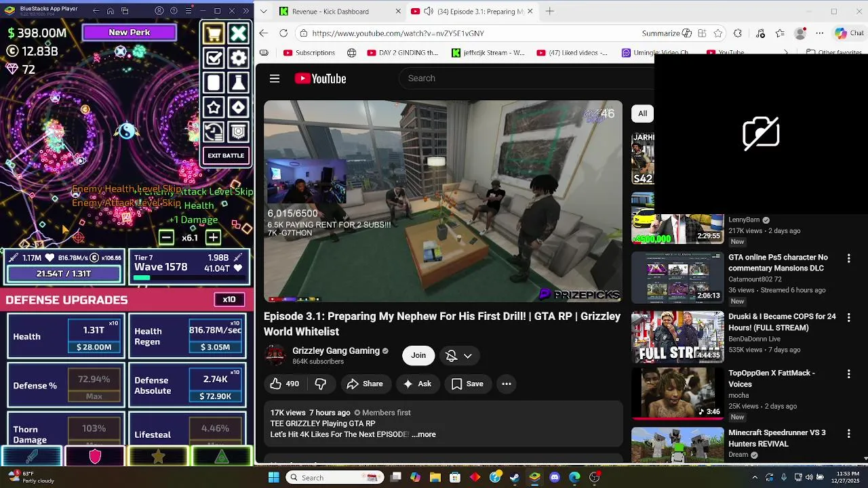
Task: Open the Copilot Chat button
Action: click(850, 33)
